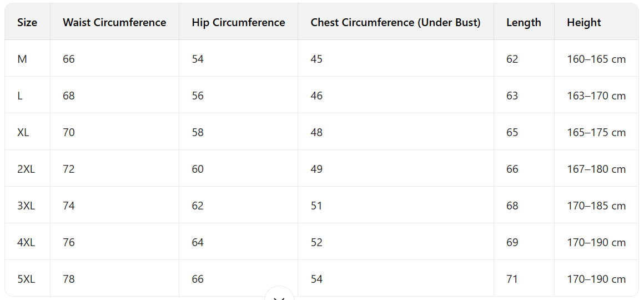Click the waist value 70 for XL
The height and width of the screenshot is (300, 644).
[x=69, y=132]
